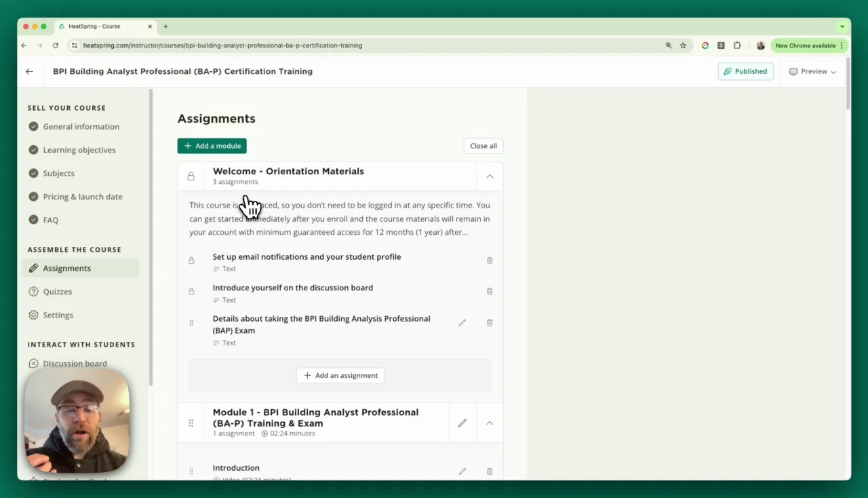Bookmark this page with the star icon
Screen dimensions: 868x498
(683, 45)
